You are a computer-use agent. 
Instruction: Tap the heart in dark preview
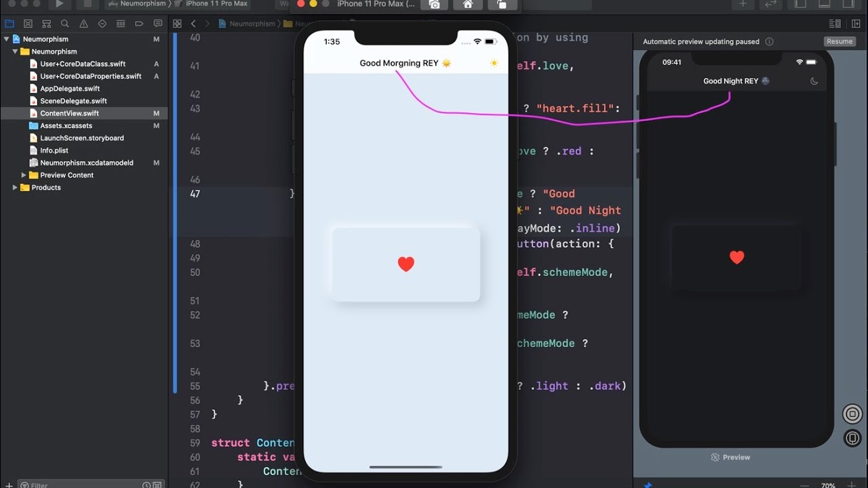click(736, 257)
